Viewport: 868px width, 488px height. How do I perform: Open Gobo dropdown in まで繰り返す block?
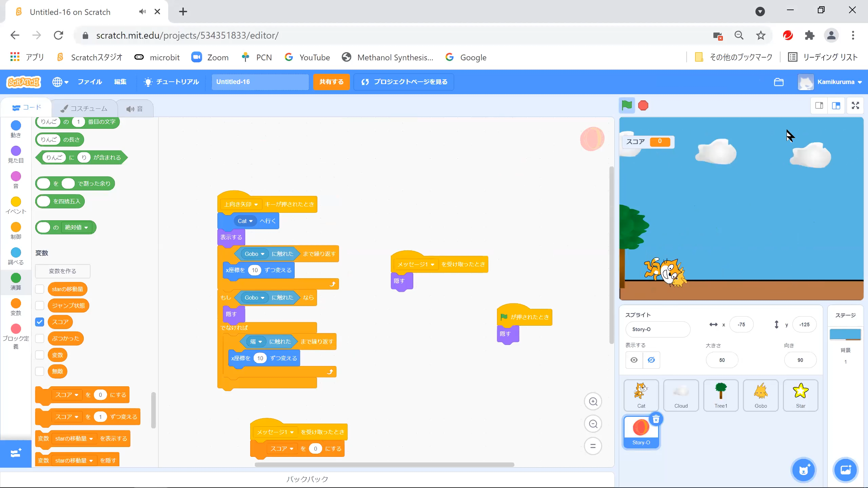pos(255,254)
